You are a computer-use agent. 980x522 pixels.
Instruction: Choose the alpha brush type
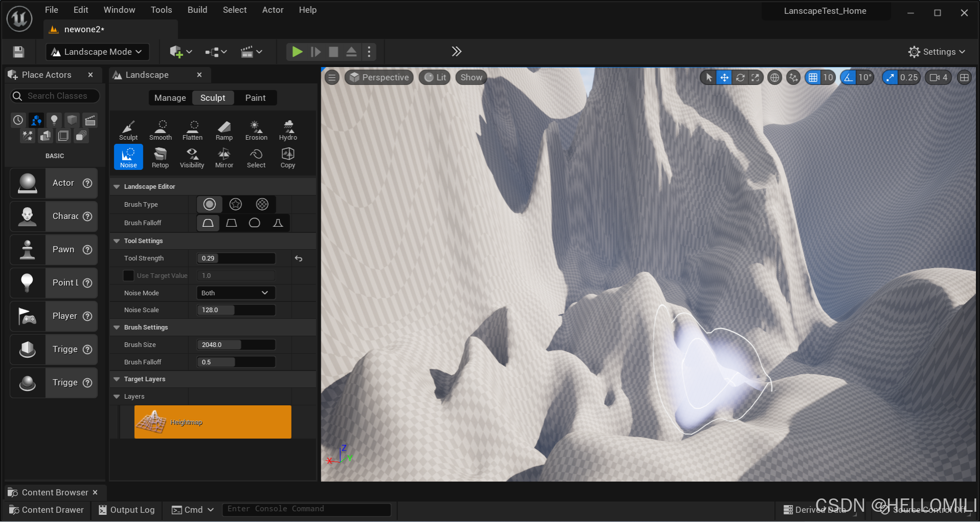pos(236,205)
